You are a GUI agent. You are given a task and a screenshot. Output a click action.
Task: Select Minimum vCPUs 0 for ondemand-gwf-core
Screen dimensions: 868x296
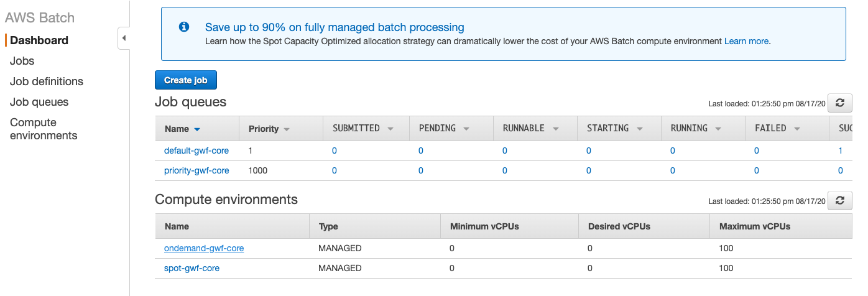point(453,248)
